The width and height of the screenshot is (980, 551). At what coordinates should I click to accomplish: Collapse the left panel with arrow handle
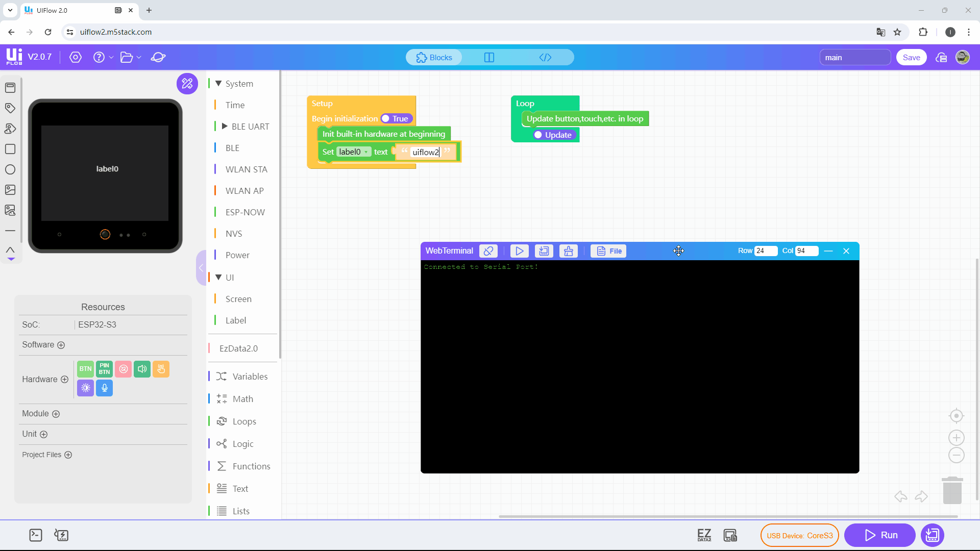[x=201, y=268]
